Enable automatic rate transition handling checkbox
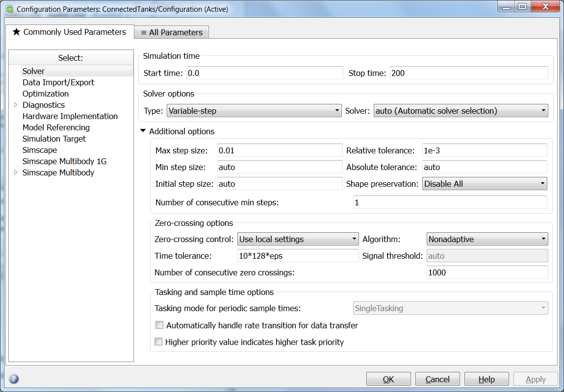This screenshot has height=392, width=564. pos(159,325)
